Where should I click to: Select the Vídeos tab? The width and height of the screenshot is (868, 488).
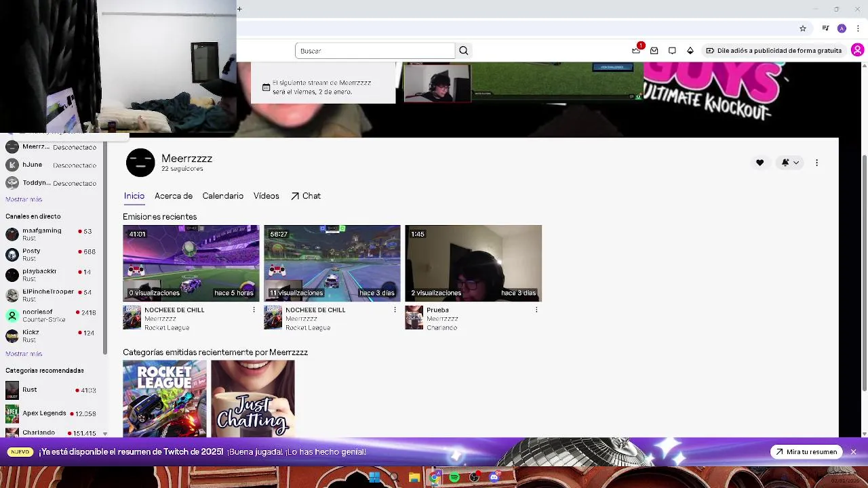[x=267, y=196]
